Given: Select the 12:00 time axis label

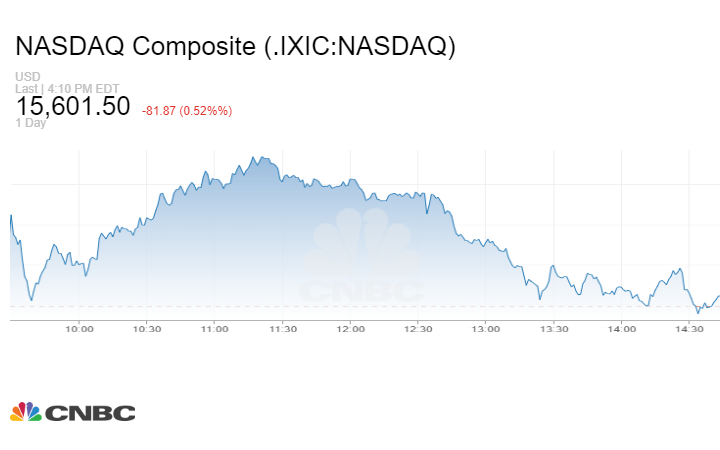Looking at the screenshot, I should 350,328.
